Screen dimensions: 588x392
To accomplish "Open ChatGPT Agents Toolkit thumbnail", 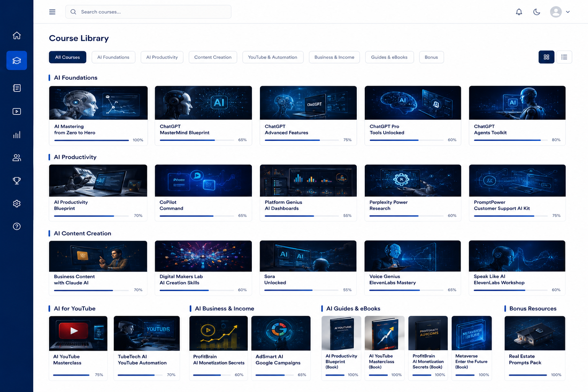I will (x=517, y=103).
